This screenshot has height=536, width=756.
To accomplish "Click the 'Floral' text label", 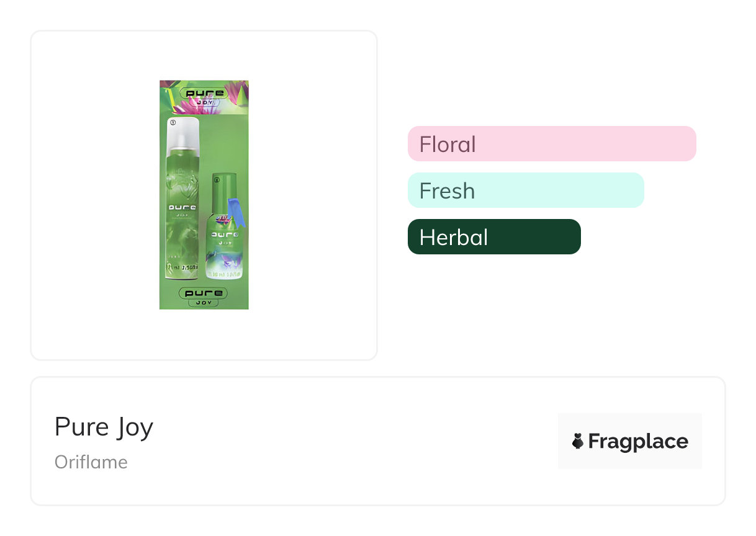I will click(x=448, y=145).
